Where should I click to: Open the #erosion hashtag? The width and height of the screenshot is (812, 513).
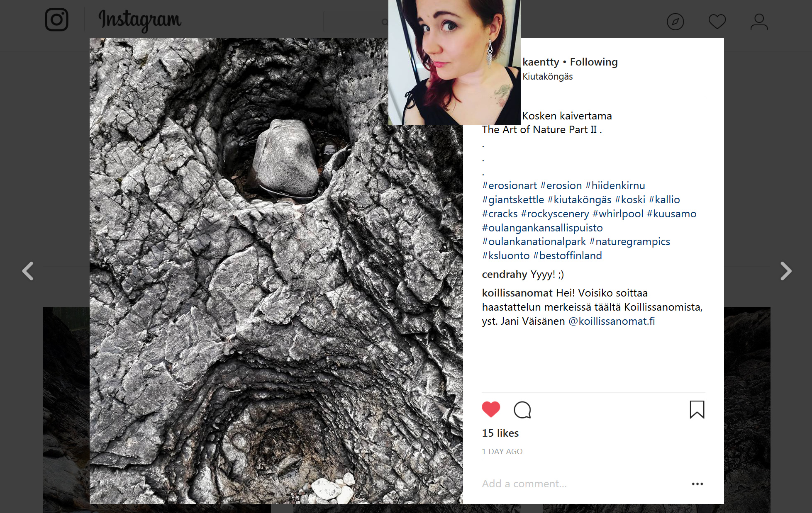point(561,185)
